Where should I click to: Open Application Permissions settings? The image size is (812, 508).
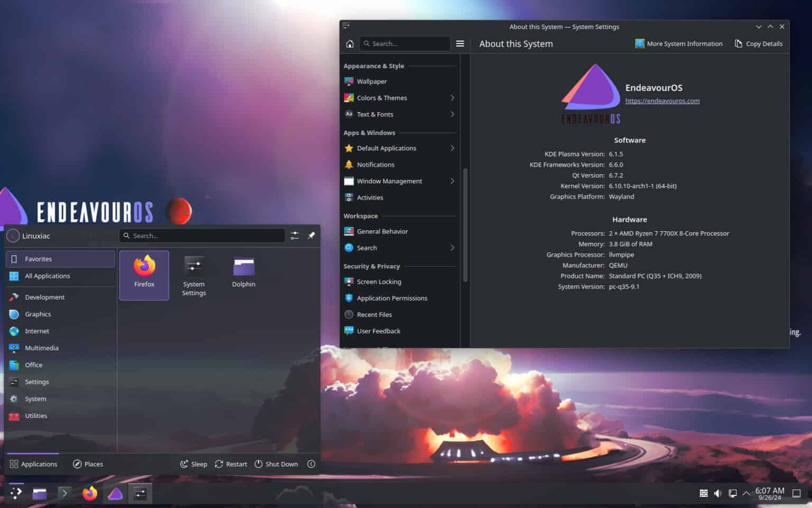pyautogui.click(x=392, y=298)
